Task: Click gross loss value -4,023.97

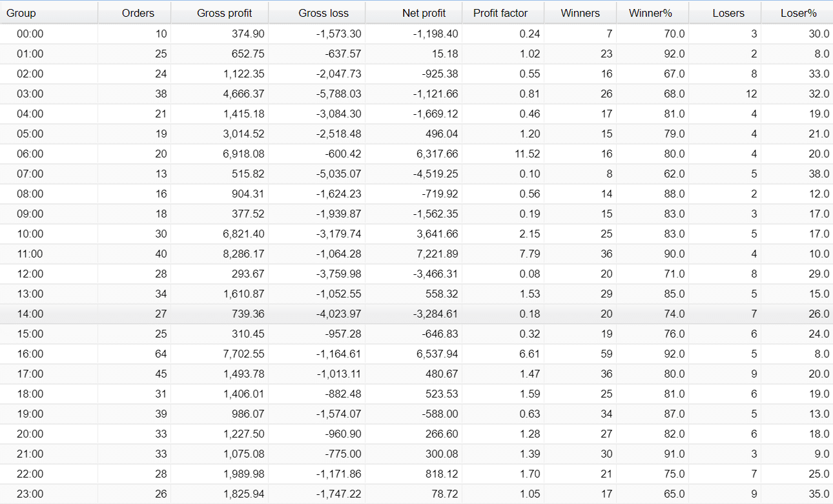Action: 339,314
